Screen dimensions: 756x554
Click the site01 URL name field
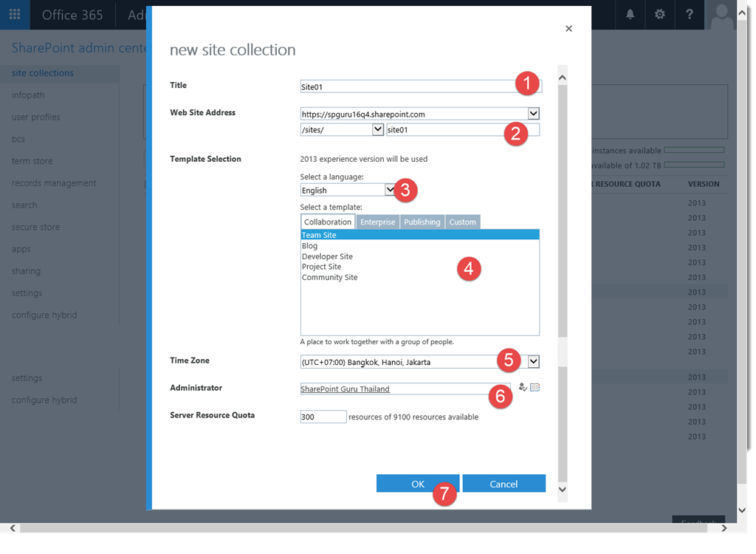click(x=463, y=129)
